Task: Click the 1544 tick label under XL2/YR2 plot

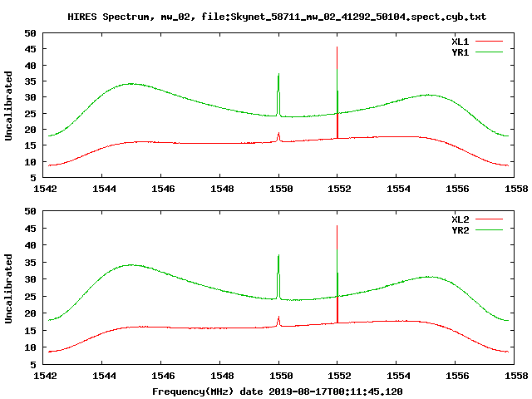Action: (104, 376)
